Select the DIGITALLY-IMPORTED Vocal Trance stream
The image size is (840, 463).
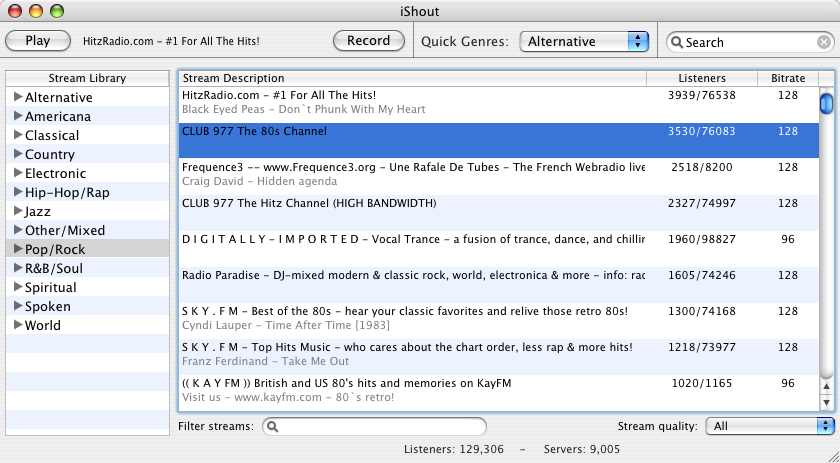click(499, 248)
